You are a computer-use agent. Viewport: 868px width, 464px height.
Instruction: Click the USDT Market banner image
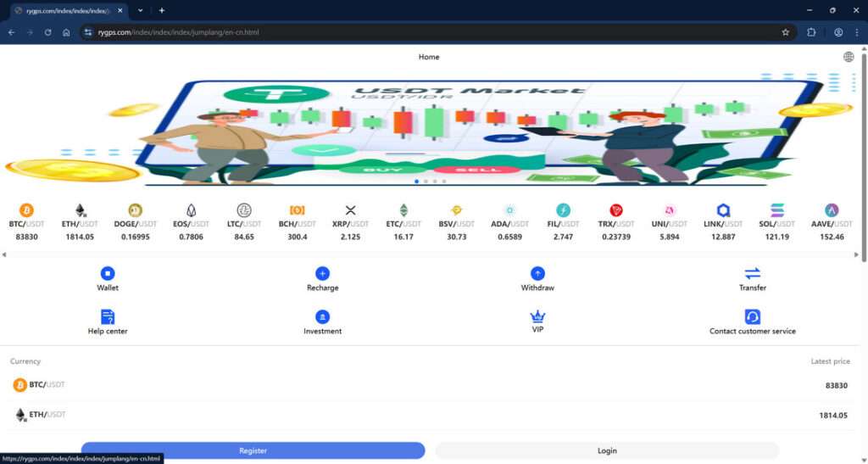[x=429, y=130]
